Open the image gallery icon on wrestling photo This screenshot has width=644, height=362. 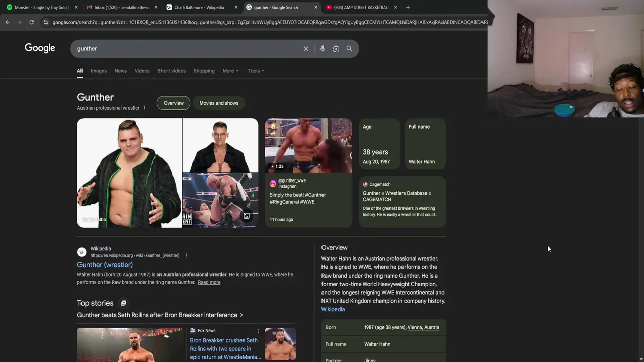pos(247,216)
